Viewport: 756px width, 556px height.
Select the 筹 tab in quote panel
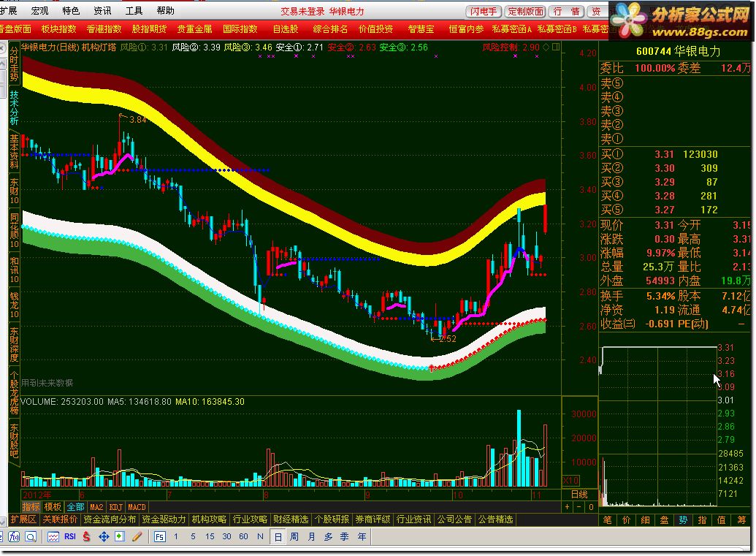coord(741,519)
